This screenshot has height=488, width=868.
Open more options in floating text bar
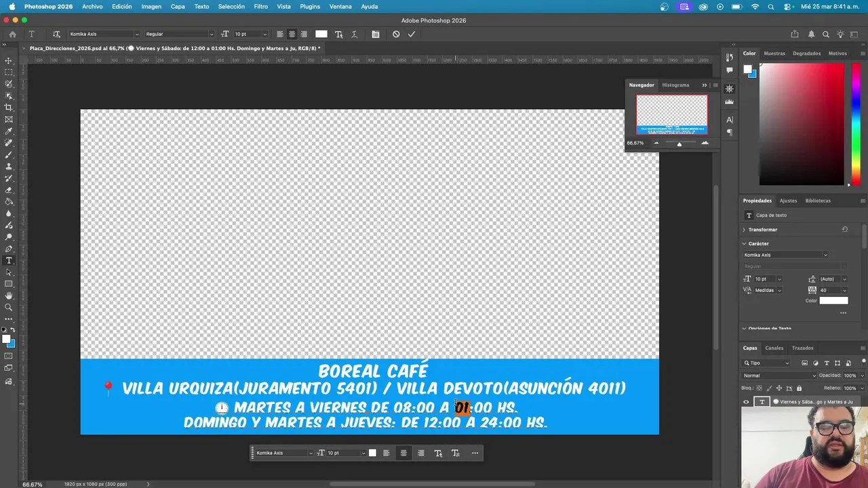475,453
